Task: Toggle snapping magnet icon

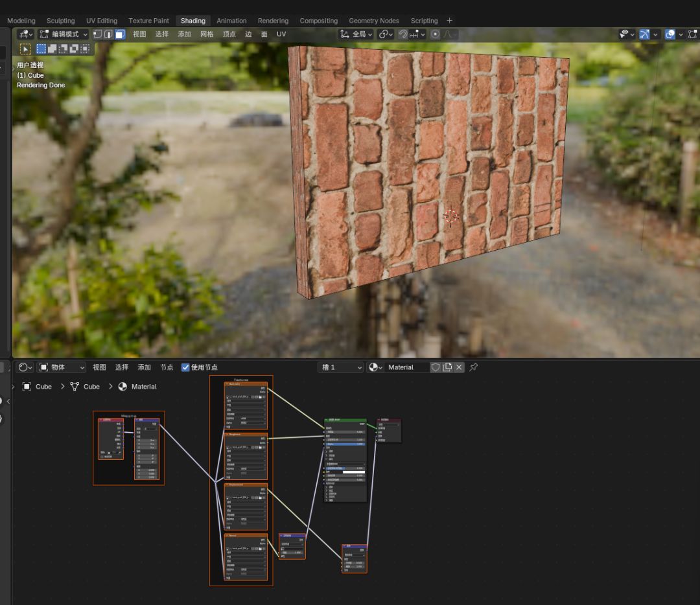Action: (x=404, y=34)
